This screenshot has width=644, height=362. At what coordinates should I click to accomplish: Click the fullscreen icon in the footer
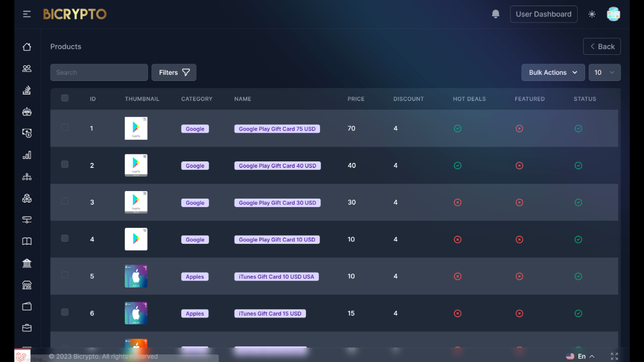(614, 356)
